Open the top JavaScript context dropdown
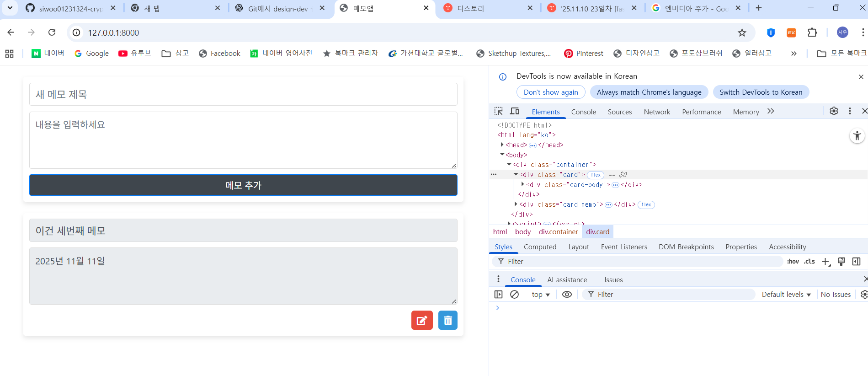Image resolution: width=868 pixels, height=376 pixels. click(x=541, y=295)
